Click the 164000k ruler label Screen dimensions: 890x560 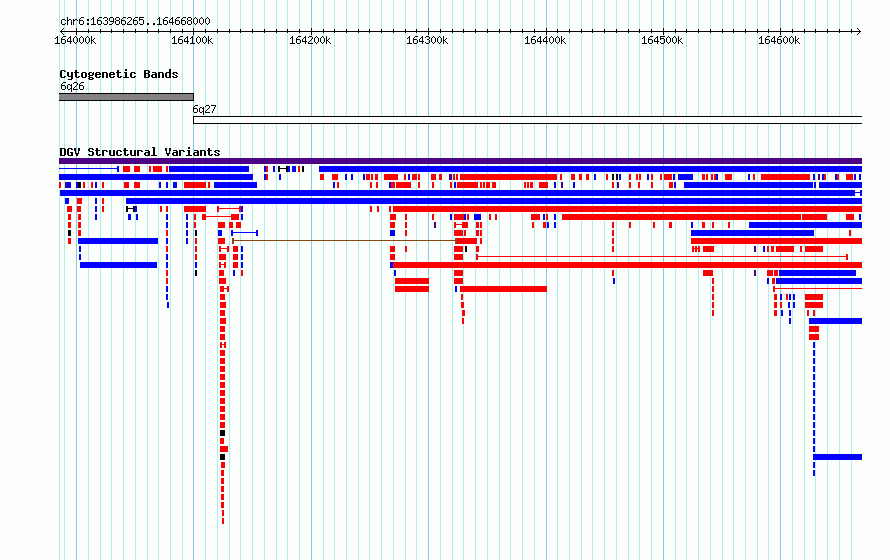75,41
